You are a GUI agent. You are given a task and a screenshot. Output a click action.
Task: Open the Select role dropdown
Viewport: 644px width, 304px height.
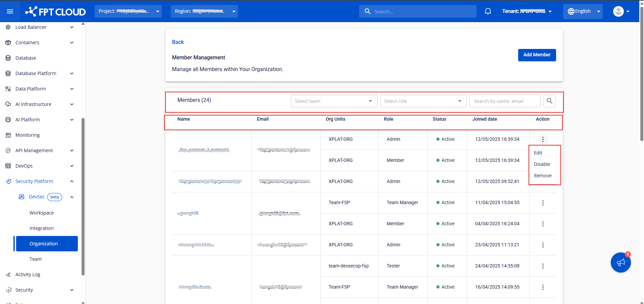[x=423, y=101]
